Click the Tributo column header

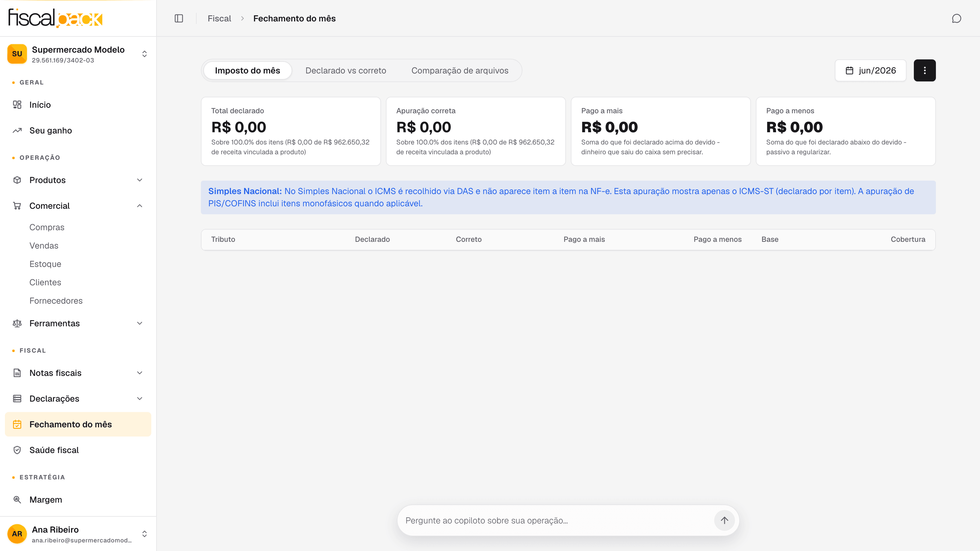coord(223,239)
